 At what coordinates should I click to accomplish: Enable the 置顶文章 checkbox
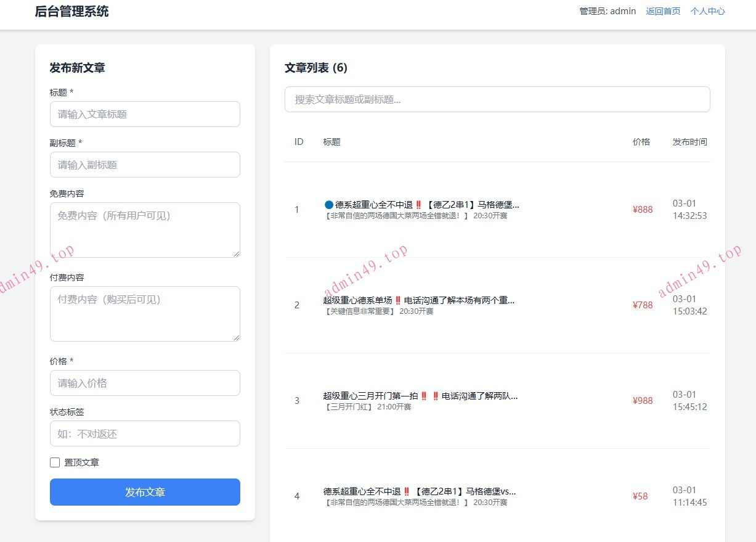pos(55,462)
